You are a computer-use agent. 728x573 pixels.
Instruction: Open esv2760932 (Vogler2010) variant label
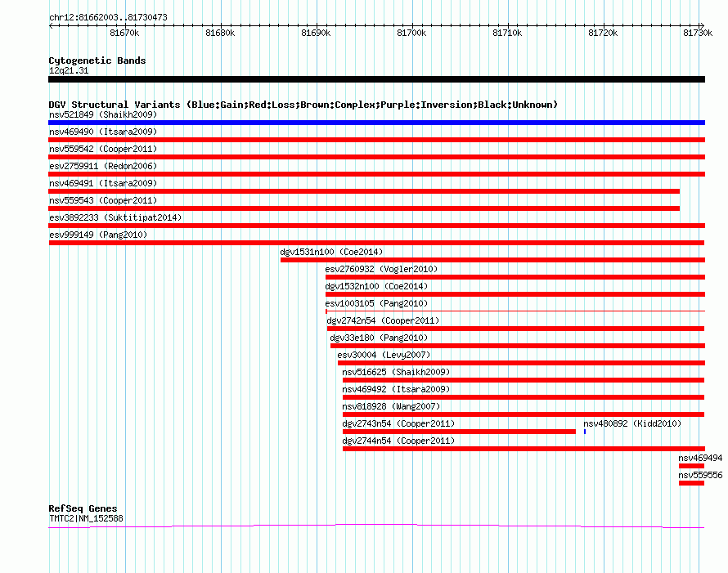(381, 269)
